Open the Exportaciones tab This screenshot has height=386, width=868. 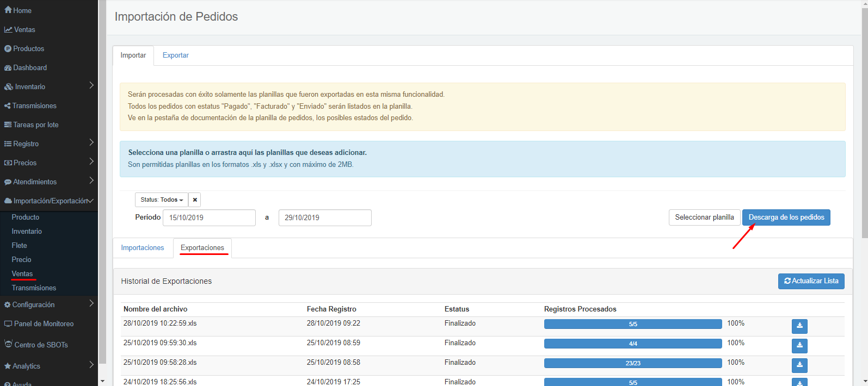coord(202,248)
